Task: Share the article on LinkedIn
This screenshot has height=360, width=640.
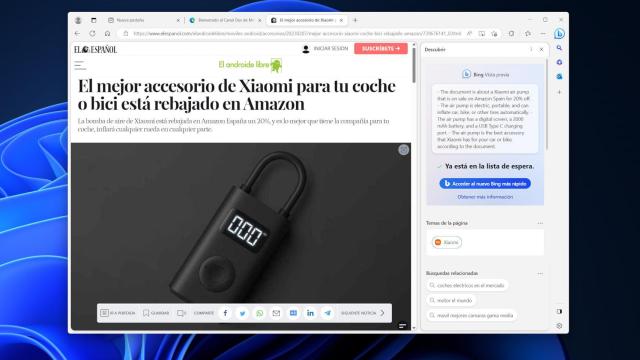Action: click(311, 313)
